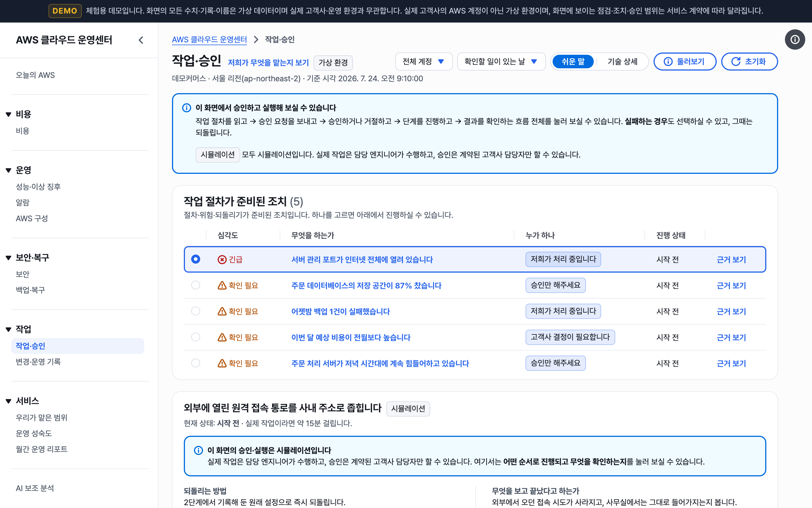
Task: Open AWS 구성 in sidebar
Action: [32, 218]
